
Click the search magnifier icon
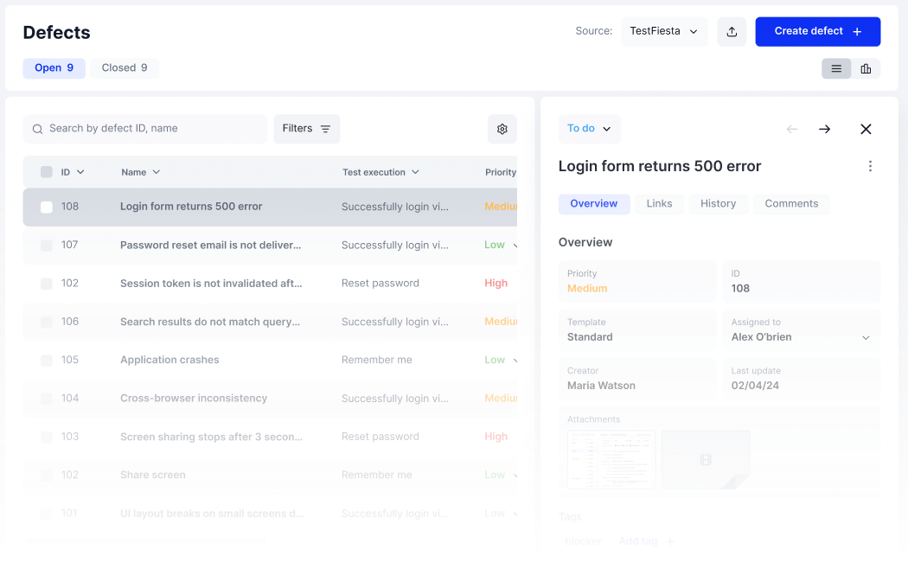coord(38,129)
